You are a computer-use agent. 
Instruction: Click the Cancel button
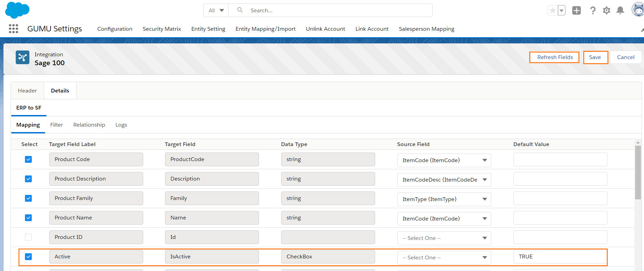pos(626,57)
